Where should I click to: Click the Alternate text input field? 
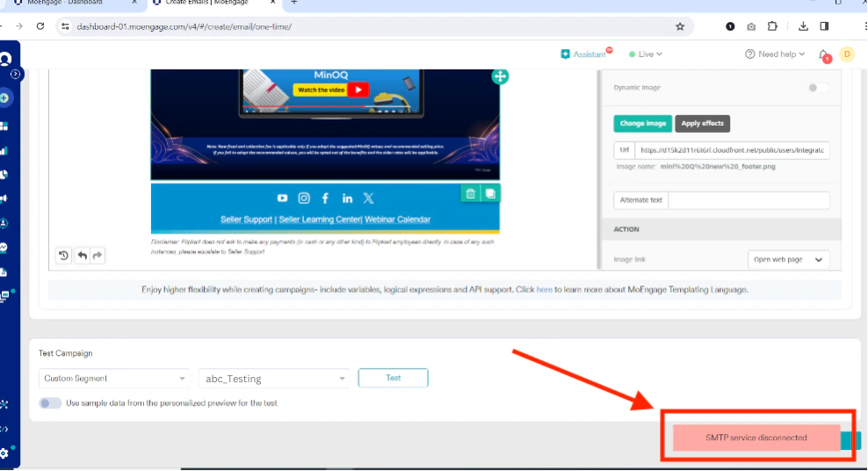[x=749, y=200]
